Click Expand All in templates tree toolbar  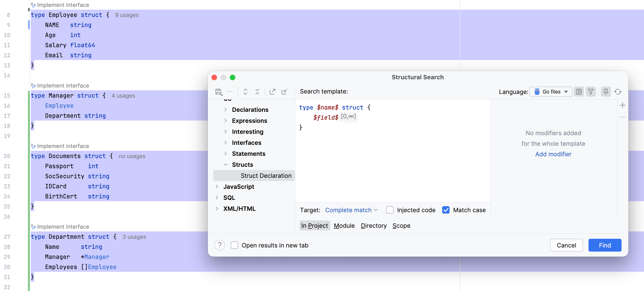(245, 92)
